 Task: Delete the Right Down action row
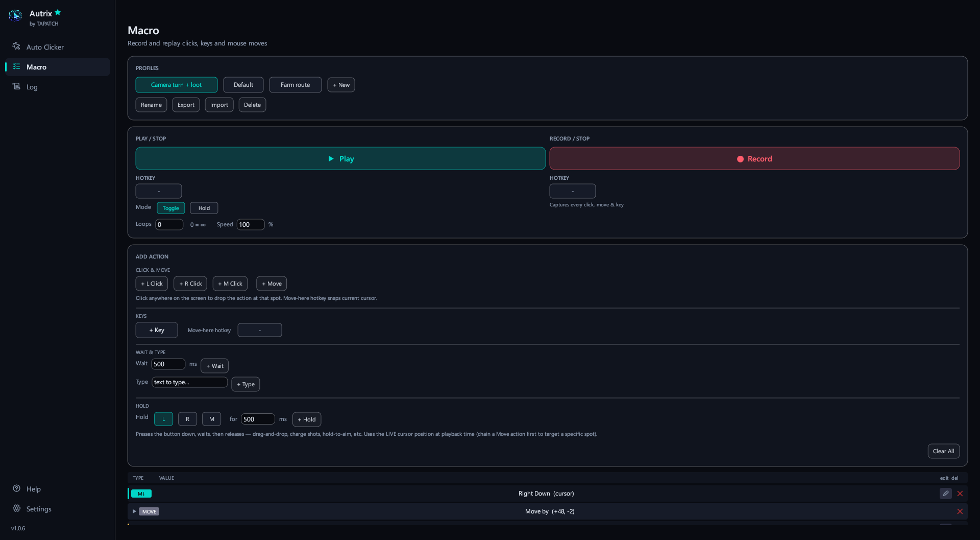point(960,494)
